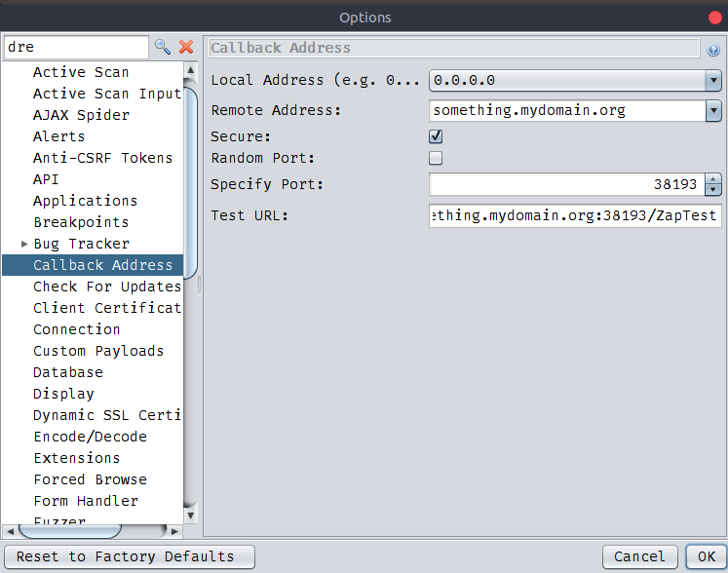This screenshot has height=573, width=728.
Task: Open the Local Address dropdown
Action: [712, 80]
